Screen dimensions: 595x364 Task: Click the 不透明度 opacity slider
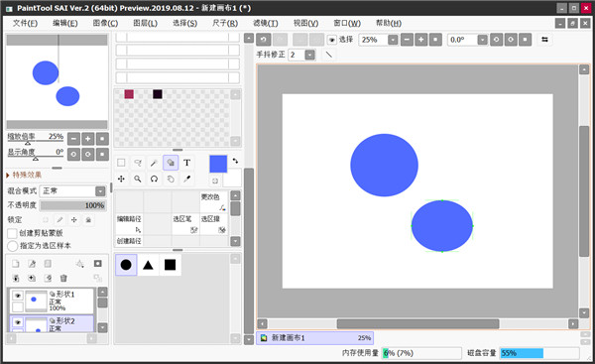coord(72,205)
